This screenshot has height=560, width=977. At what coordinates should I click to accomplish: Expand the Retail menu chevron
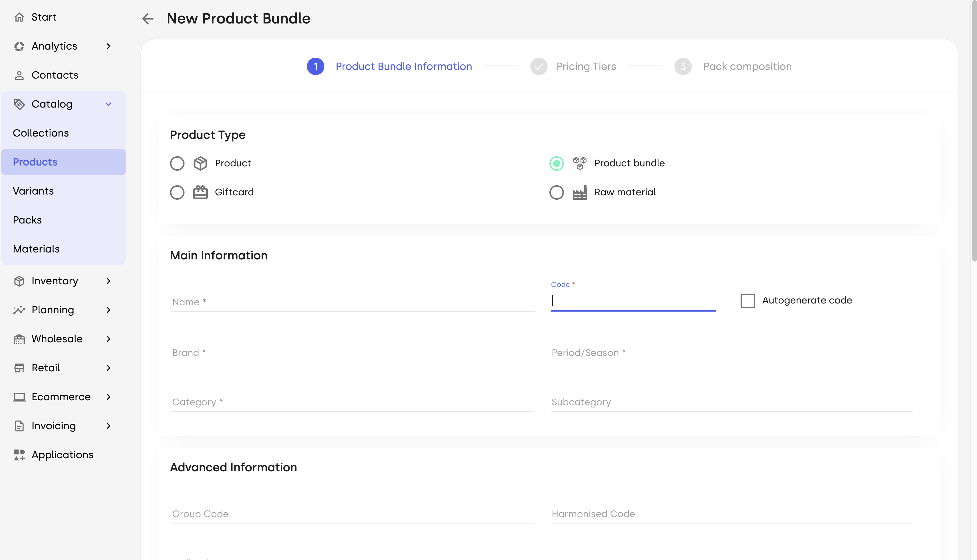(x=108, y=368)
